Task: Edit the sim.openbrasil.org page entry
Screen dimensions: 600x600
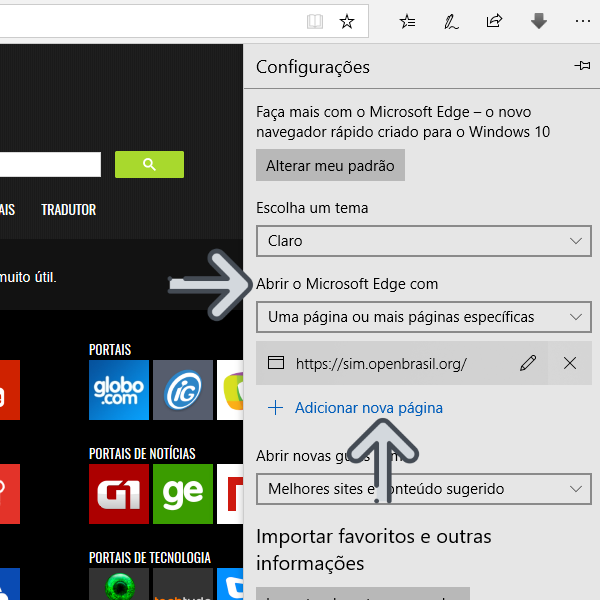Action: click(528, 363)
